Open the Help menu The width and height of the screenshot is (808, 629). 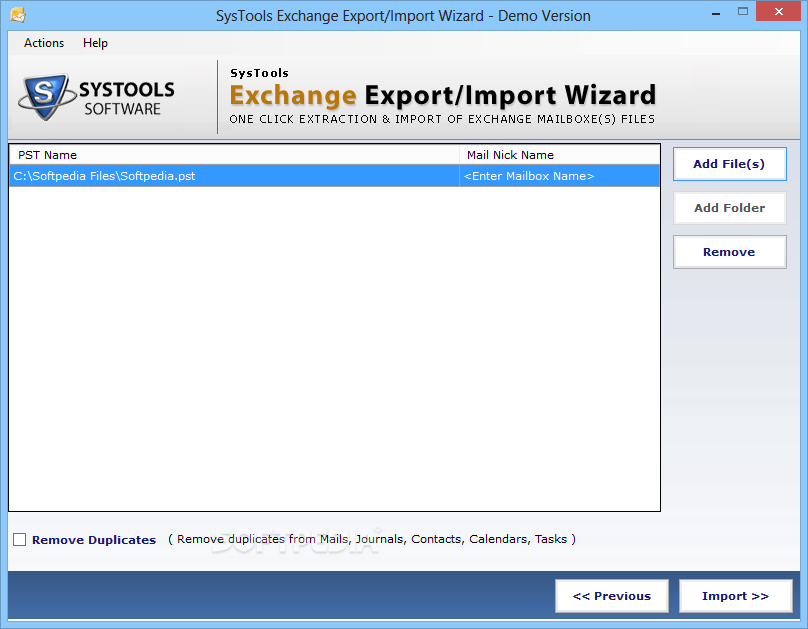(x=95, y=43)
